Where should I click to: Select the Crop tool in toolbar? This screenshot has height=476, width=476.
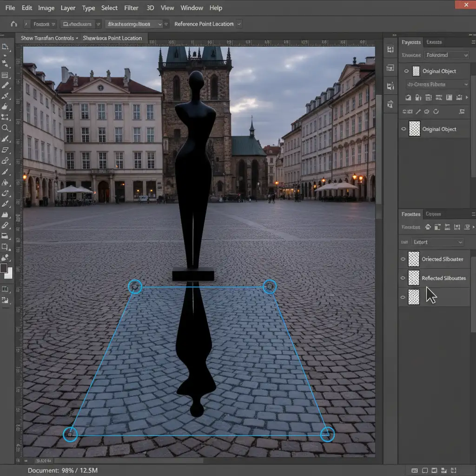[x=5, y=117]
